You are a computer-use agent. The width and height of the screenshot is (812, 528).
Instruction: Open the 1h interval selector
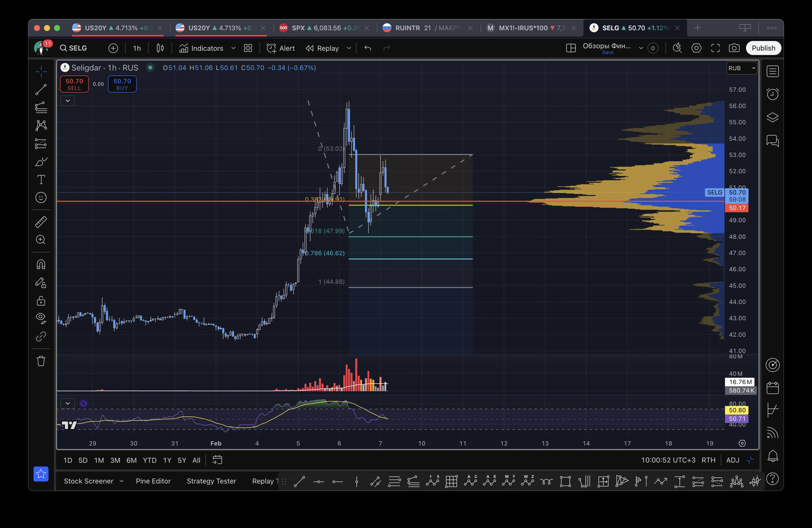pyautogui.click(x=137, y=48)
